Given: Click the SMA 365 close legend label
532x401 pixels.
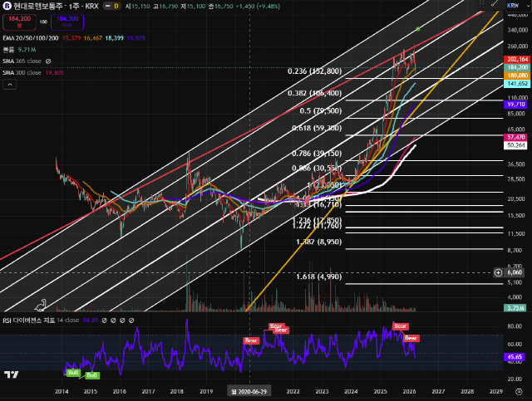Looking at the screenshot, I should click(22, 61).
